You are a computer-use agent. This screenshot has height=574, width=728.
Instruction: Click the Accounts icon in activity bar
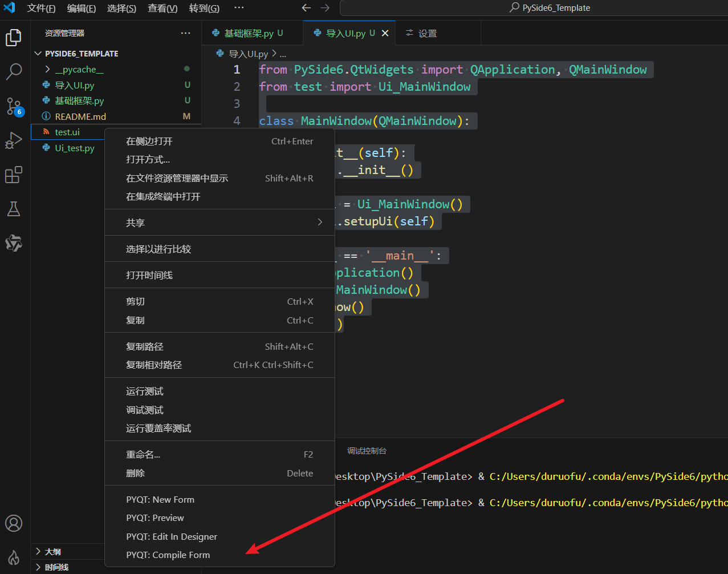pyautogui.click(x=14, y=523)
